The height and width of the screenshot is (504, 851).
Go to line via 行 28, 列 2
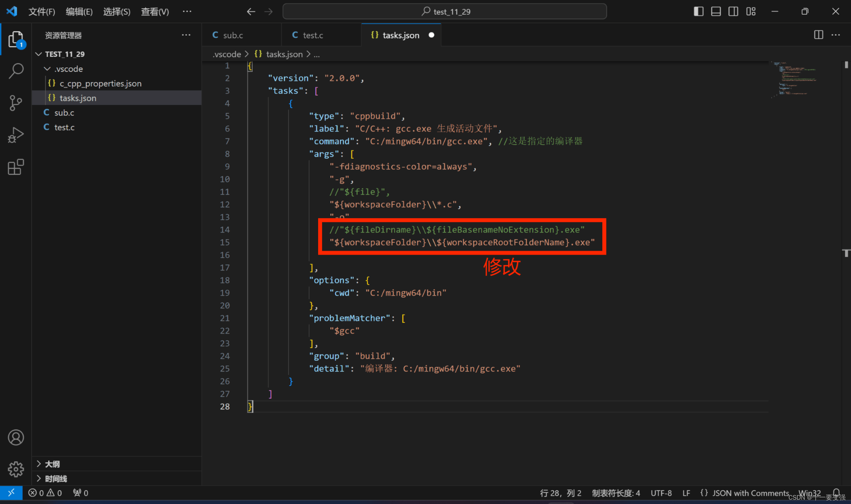tap(560, 493)
